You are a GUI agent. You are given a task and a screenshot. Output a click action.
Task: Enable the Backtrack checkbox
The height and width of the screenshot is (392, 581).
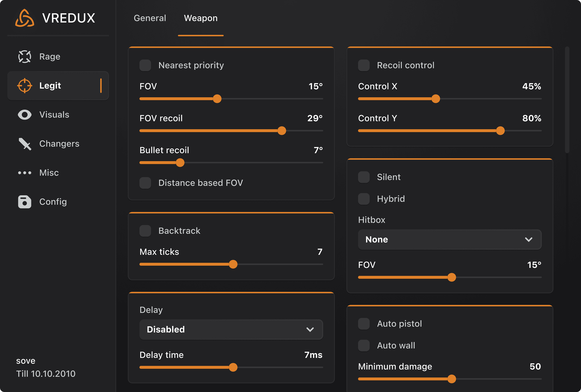[x=145, y=231]
